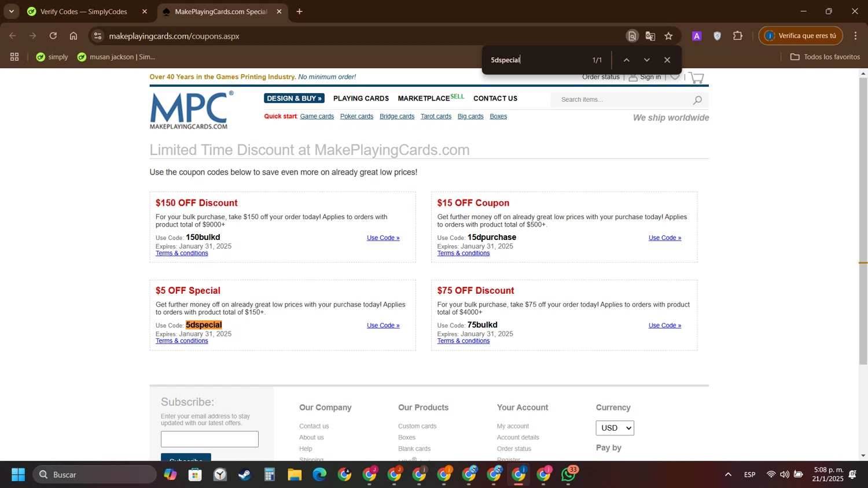
Task: Click the Subscribe email address field
Action: (x=209, y=439)
